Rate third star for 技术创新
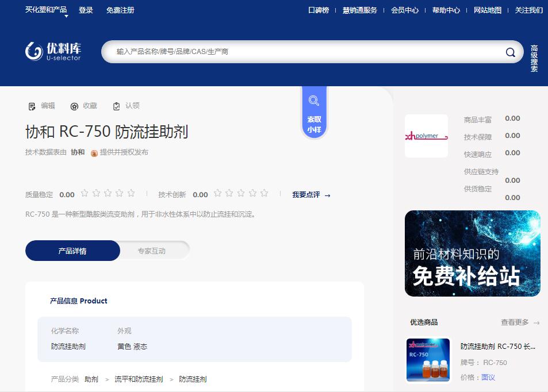 point(241,193)
